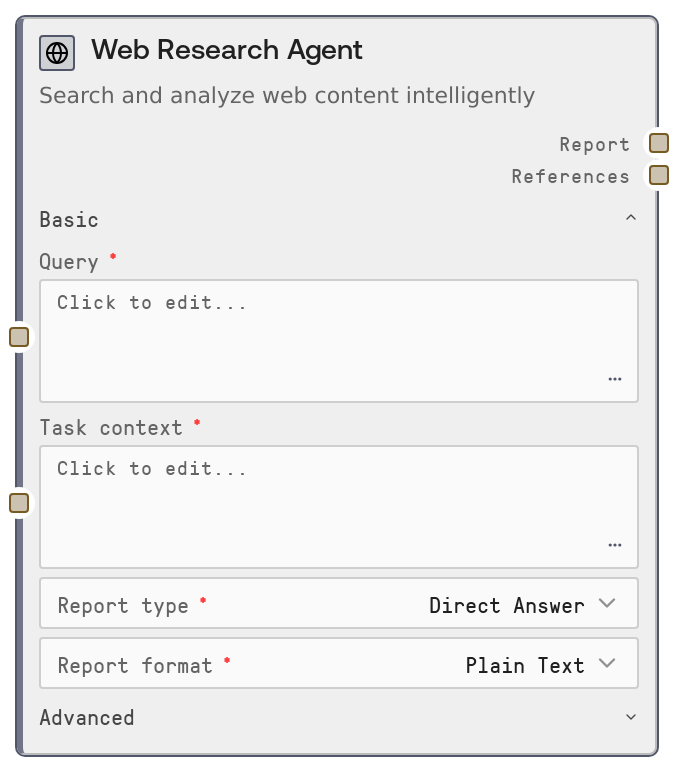Select the Web Research Agent title
Image resolution: width=674 pixels, height=772 pixels.
pos(227,50)
